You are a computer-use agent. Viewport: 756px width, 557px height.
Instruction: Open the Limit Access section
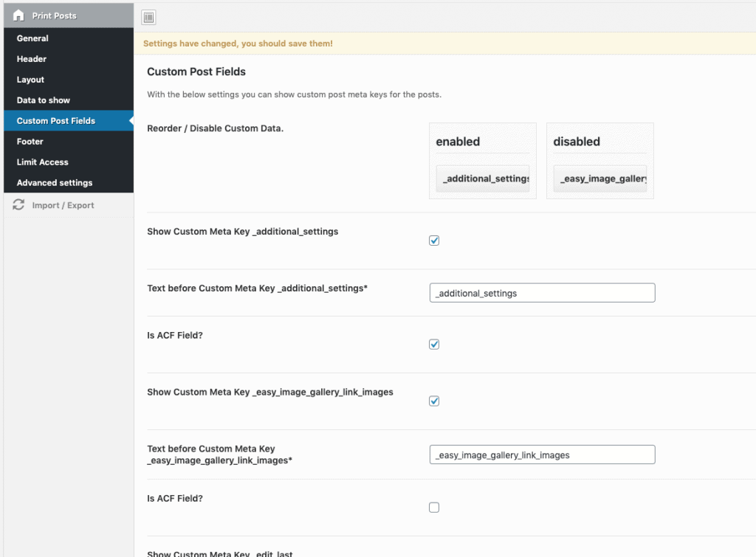pos(43,162)
